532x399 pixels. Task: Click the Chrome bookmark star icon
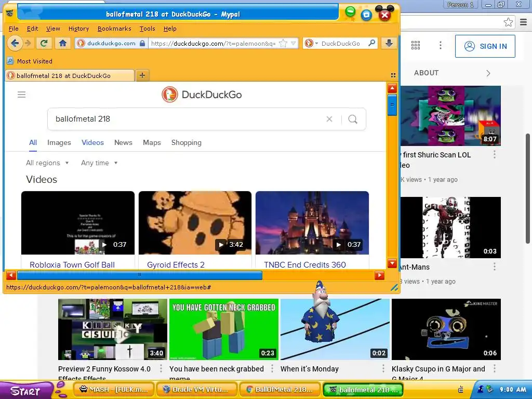[x=508, y=22]
